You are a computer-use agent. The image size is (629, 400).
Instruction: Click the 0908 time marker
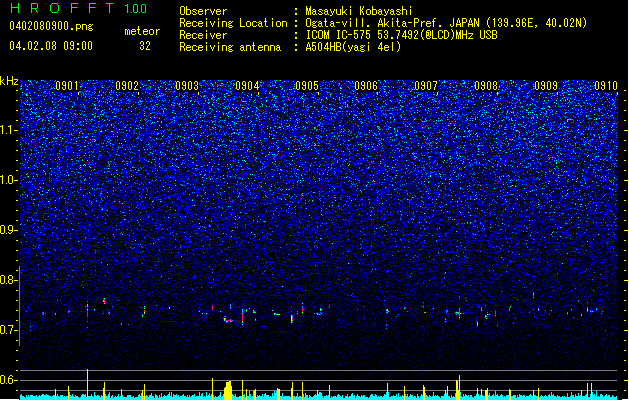(x=486, y=86)
